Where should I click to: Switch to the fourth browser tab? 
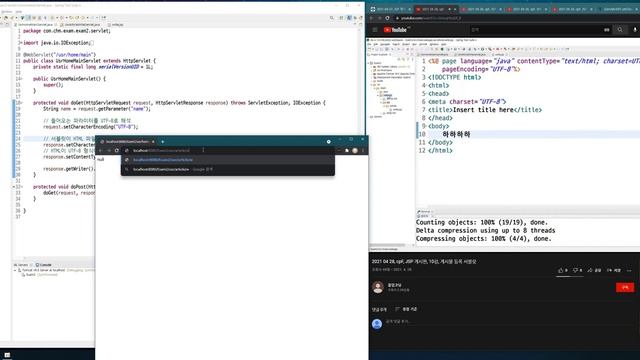coord(527,9)
